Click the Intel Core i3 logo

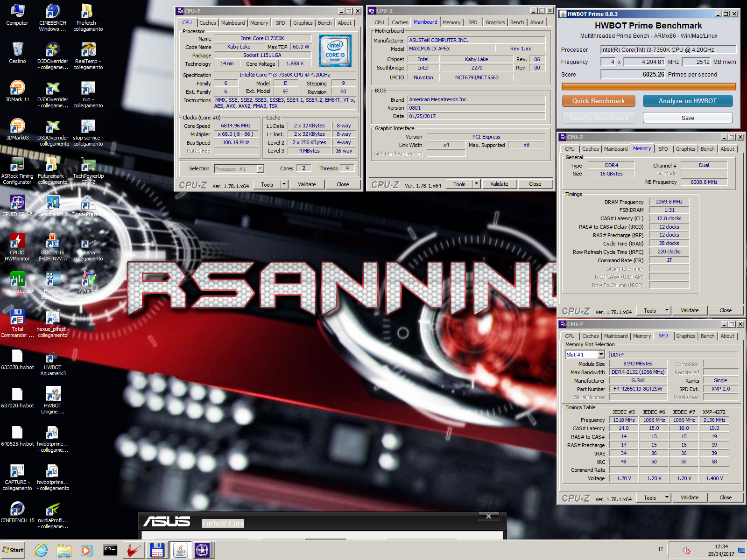[x=335, y=51]
